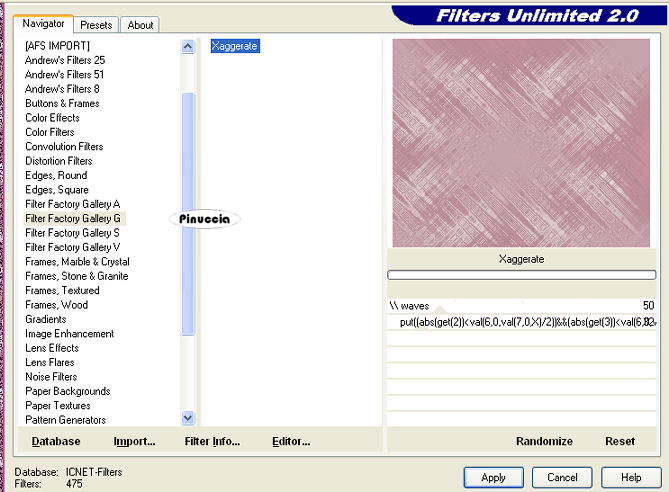This screenshot has height=492, width=669.
Task: Click the category list scroll-down arrow
Action: coord(188,418)
